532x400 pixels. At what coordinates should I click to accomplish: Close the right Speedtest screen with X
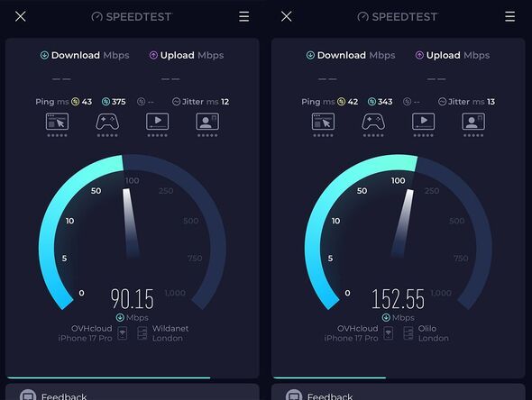[287, 16]
